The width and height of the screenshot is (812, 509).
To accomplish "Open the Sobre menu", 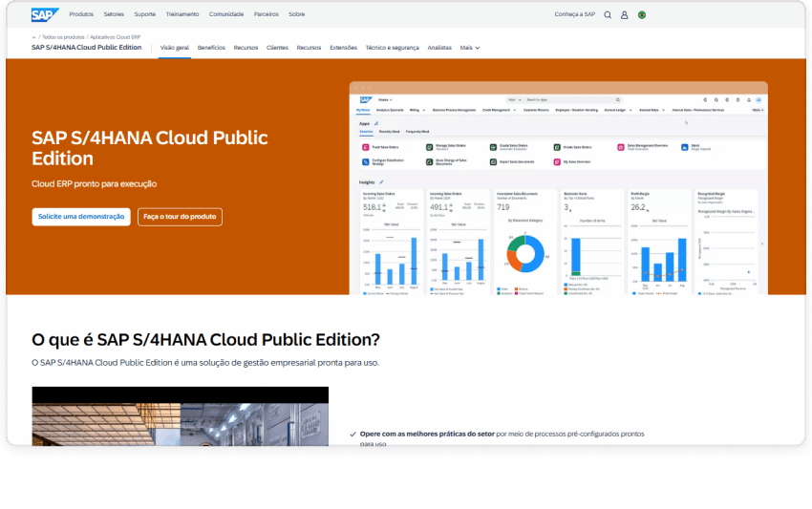I will (297, 14).
